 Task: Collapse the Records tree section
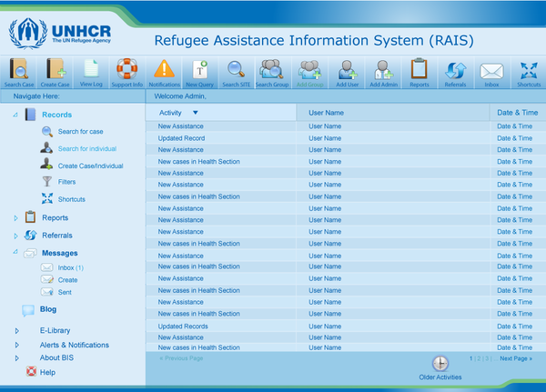(15, 115)
